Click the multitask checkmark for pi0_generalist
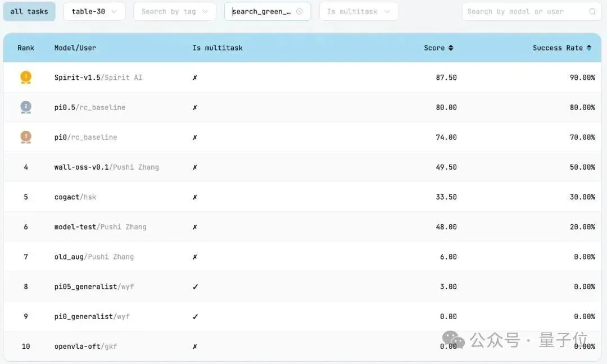 tap(194, 316)
